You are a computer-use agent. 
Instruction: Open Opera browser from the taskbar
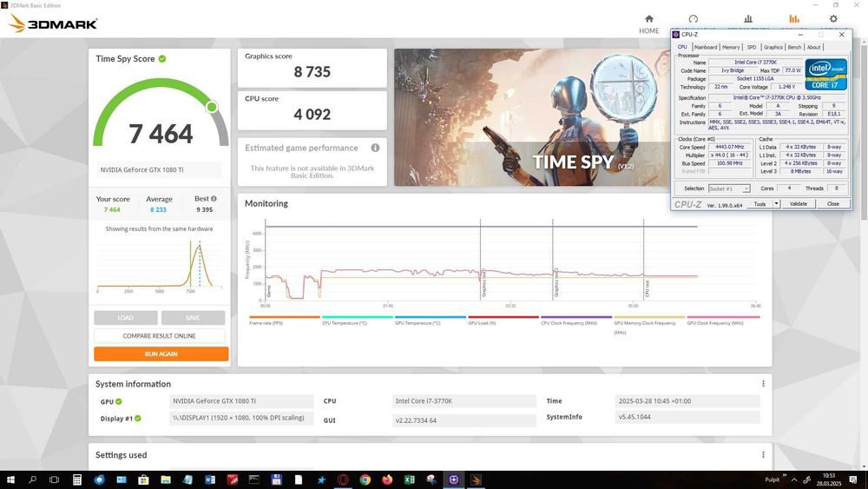click(343, 479)
